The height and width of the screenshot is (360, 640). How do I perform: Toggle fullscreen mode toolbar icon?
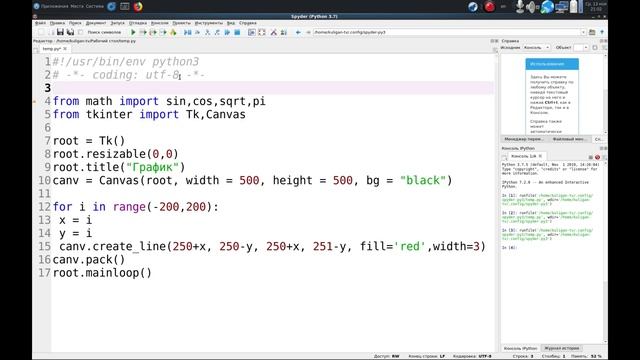(x=262, y=32)
